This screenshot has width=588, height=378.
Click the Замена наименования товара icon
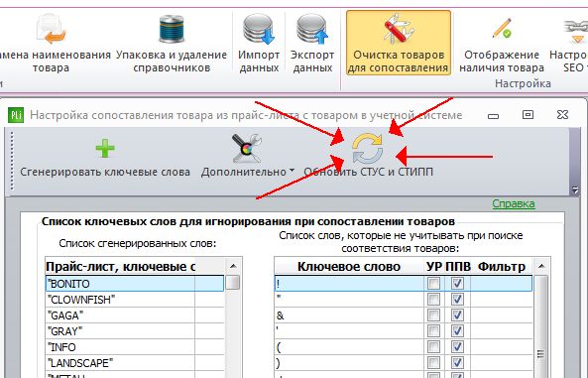click(x=52, y=28)
